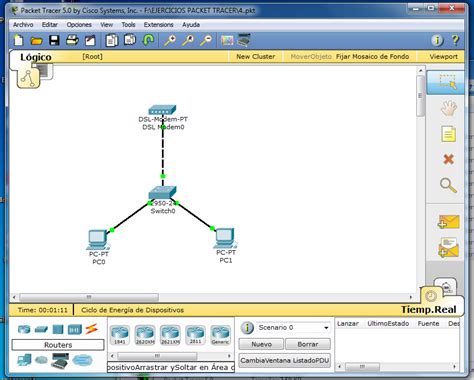The height and width of the screenshot is (380, 474).
Task: Open the Ayuda menu
Action: tap(191, 25)
